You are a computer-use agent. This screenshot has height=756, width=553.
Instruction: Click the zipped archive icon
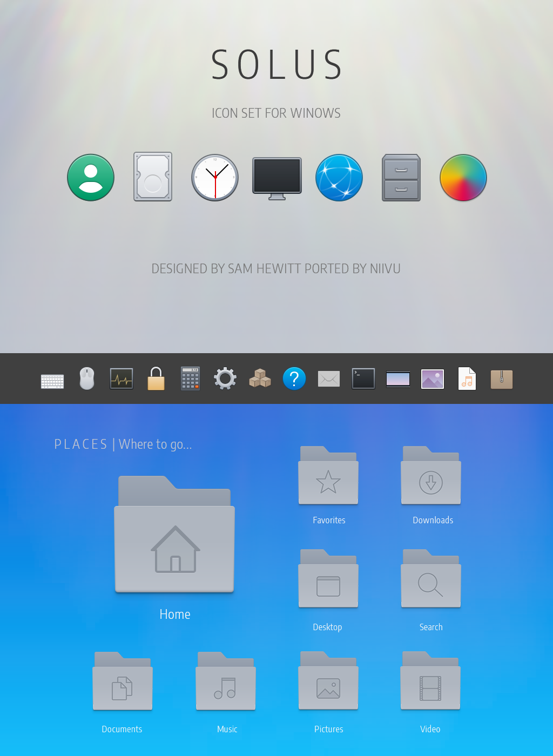[501, 379]
